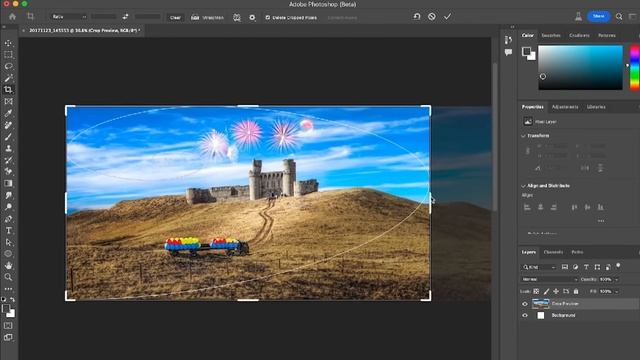Hide the Crop Preview layer

[x=525, y=304]
